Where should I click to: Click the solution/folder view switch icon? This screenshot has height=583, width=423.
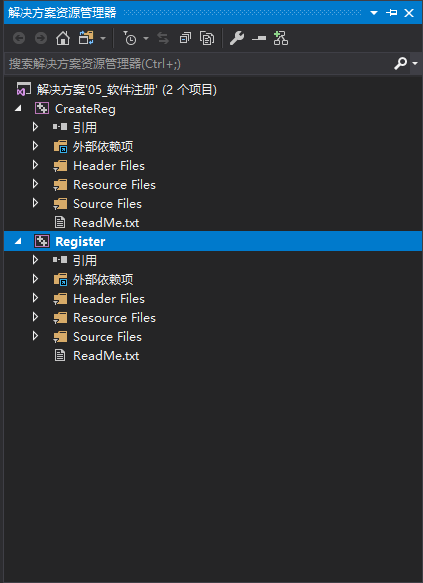(86, 38)
